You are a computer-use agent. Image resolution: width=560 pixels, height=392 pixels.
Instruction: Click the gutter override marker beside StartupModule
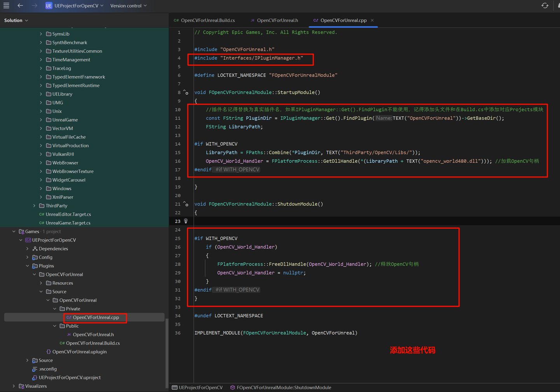pos(186,93)
